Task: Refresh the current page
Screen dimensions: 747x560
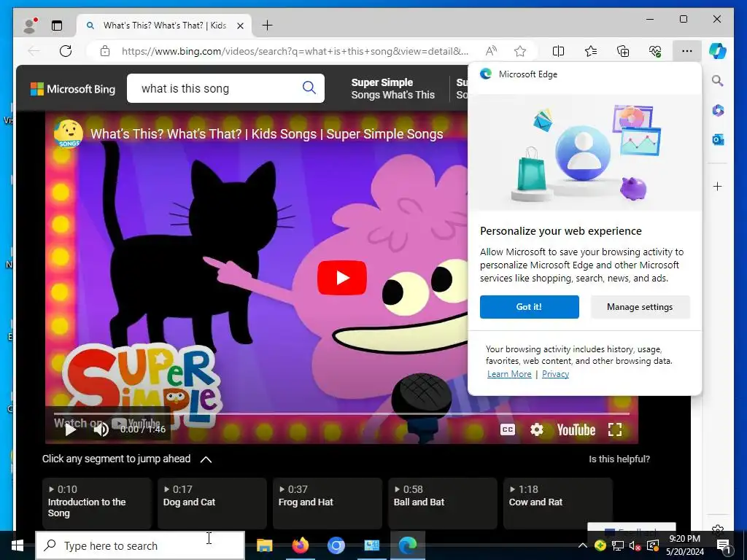Action: click(65, 51)
